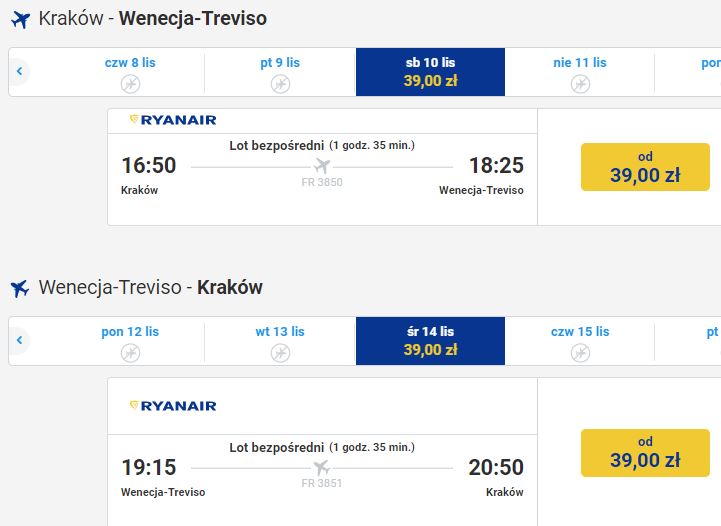Click the returning airplane icon beside Wenecja-Treviso - Kraków
721x526 pixels.
coord(20,288)
